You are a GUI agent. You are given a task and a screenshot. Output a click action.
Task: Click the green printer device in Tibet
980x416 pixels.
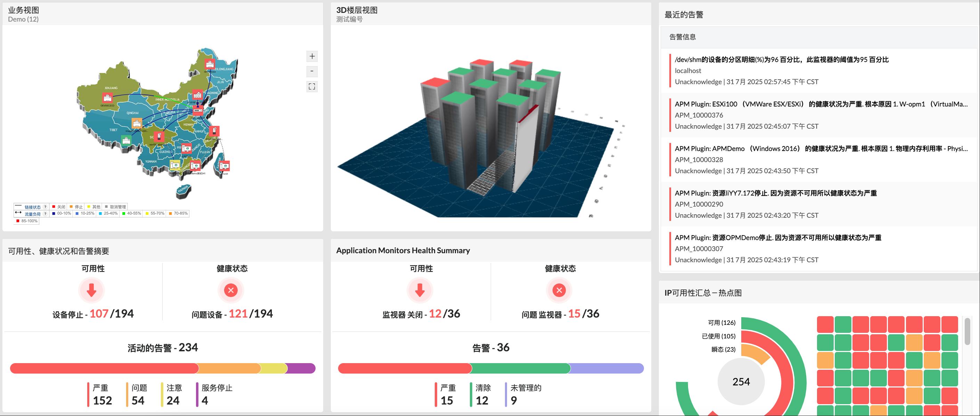point(126,140)
